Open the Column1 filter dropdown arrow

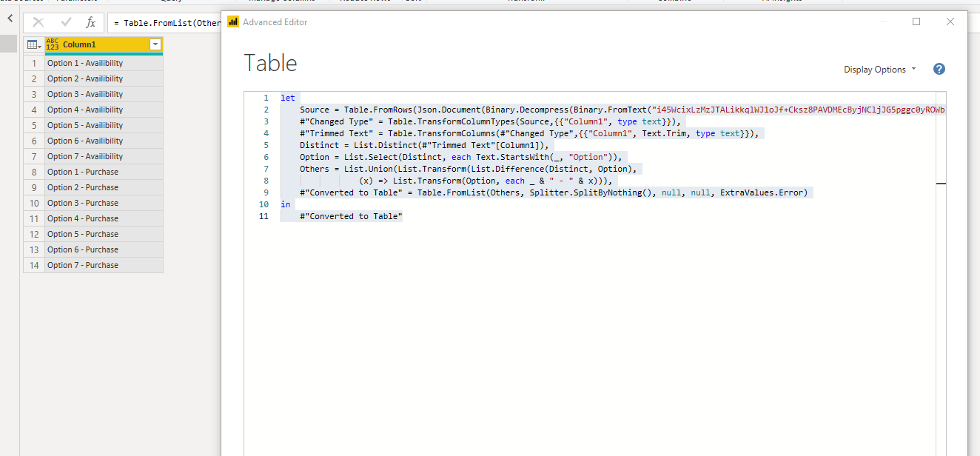tap(155, 44)
